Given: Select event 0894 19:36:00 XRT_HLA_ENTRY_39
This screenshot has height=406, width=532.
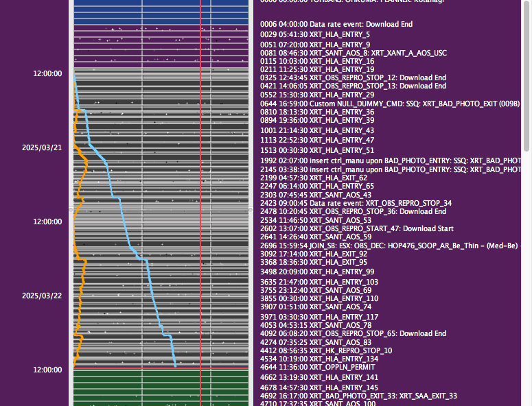Looking at the screenshot, I should [317, 121].
